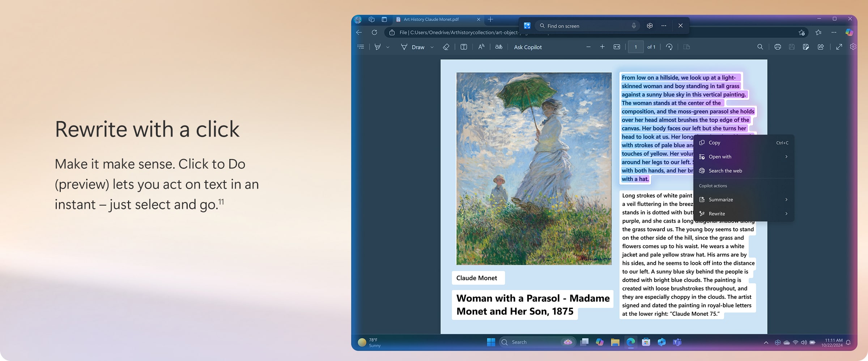Zoom in with the plus button
868x361 pixels.
[602, 47]
